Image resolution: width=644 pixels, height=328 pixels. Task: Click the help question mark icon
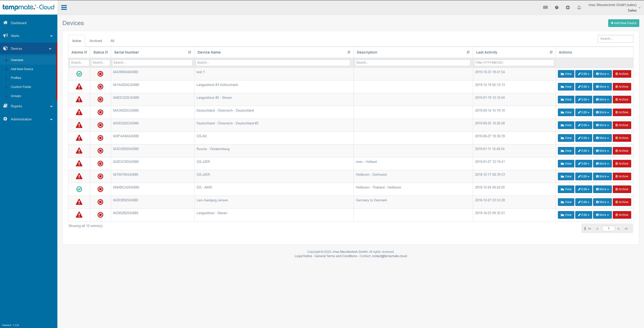pyautogui.click(x=556, y=8)
